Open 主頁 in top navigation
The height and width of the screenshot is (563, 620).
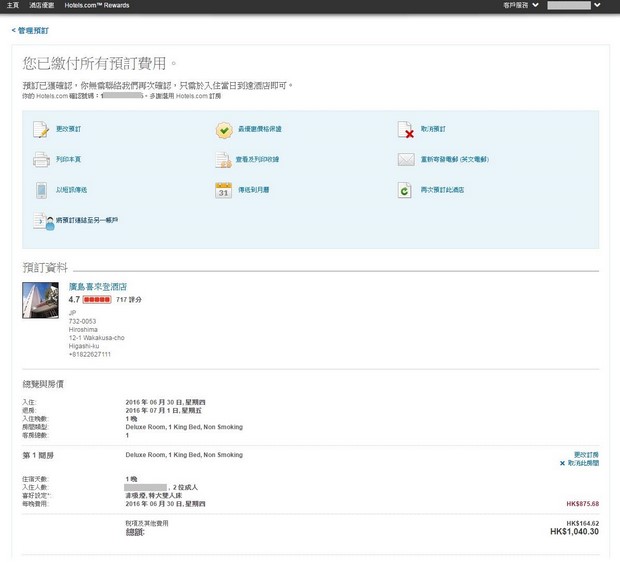13,5
